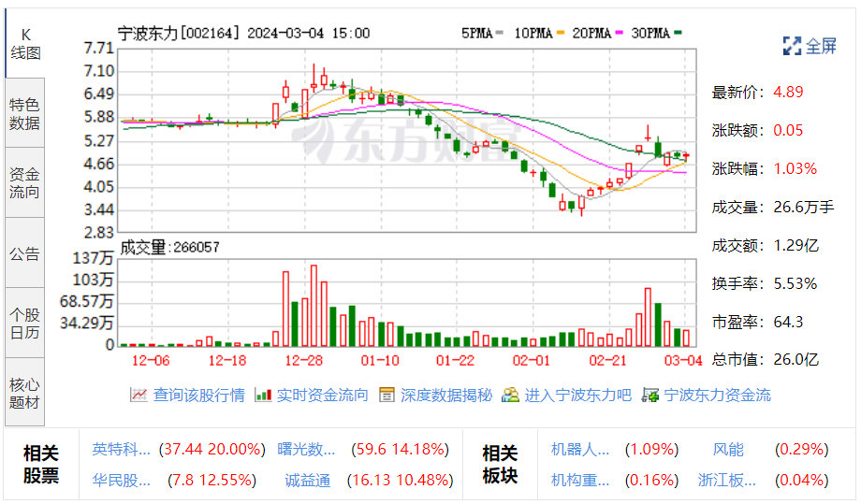
Task: Open the 宁波东力资金流 link
Action: point(718,395)
